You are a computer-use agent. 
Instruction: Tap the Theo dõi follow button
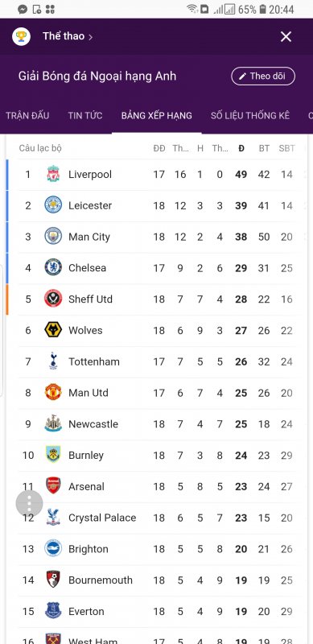[x=263, y=76]
